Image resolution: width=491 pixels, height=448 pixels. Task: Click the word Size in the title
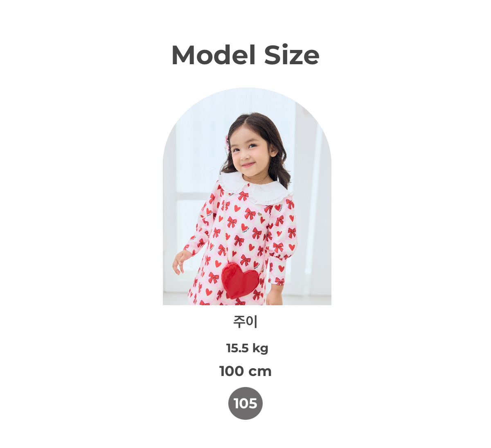pyautogui.click(x=292, y=55)
